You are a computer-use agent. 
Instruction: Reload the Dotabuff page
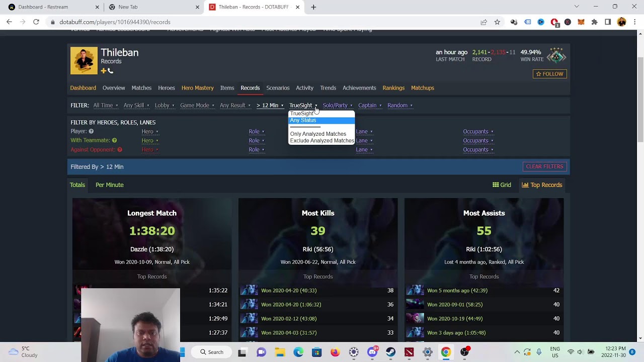click(x=36, y=22)
